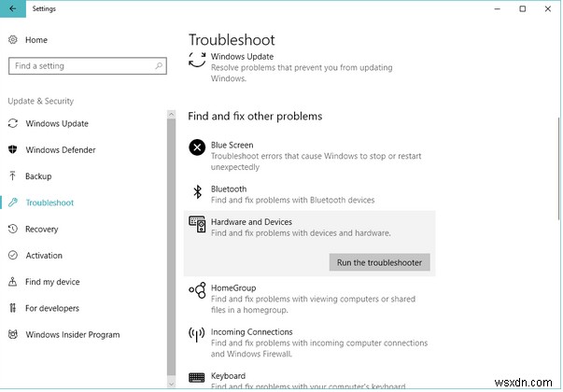563x392 pixels.
Task: Click the Backup upload arrow icon
Action: (13, 175)
